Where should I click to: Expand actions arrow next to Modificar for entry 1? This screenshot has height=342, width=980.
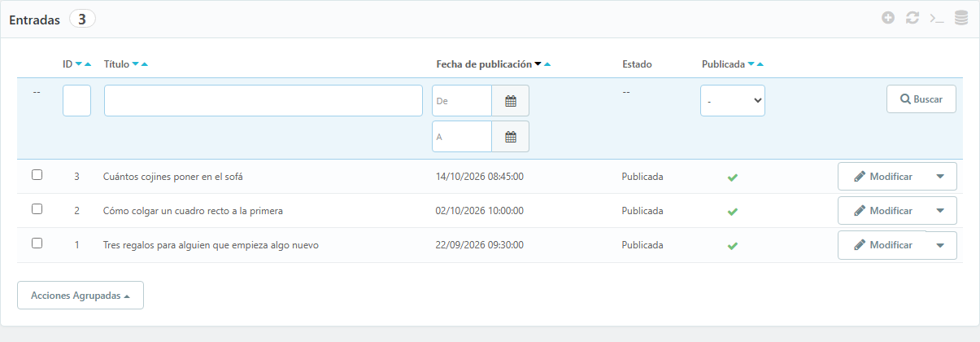coord(940,245)
